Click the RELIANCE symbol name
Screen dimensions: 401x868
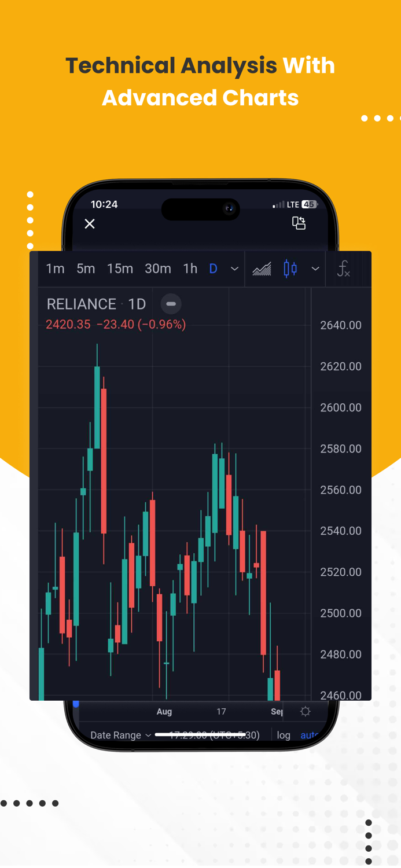(81, 304)
